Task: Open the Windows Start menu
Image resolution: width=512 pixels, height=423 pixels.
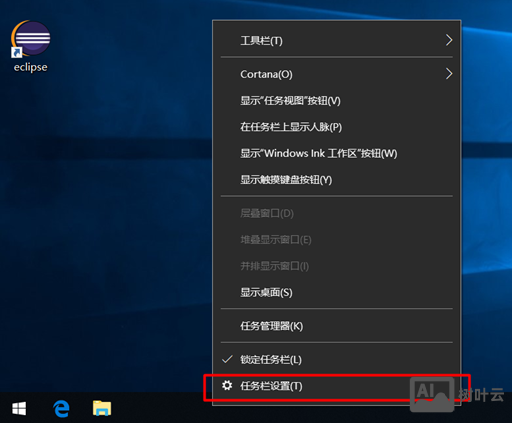Action: point(19,408)
